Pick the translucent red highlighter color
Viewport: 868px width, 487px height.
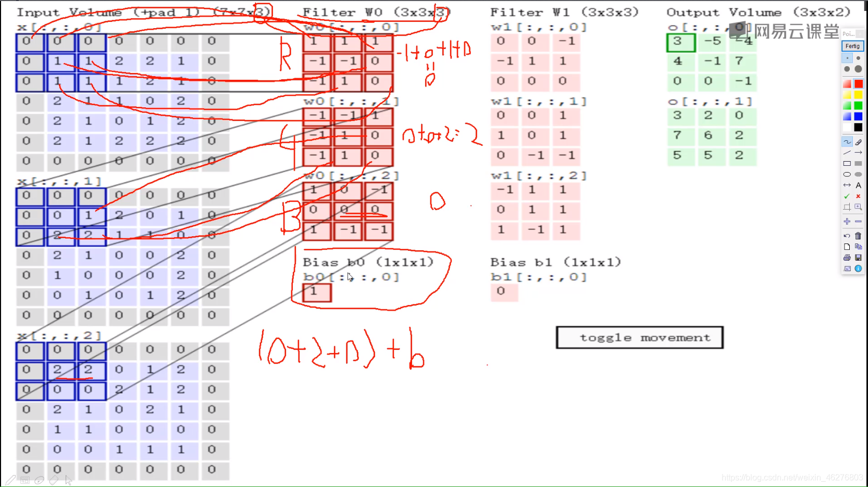point(847,84)
